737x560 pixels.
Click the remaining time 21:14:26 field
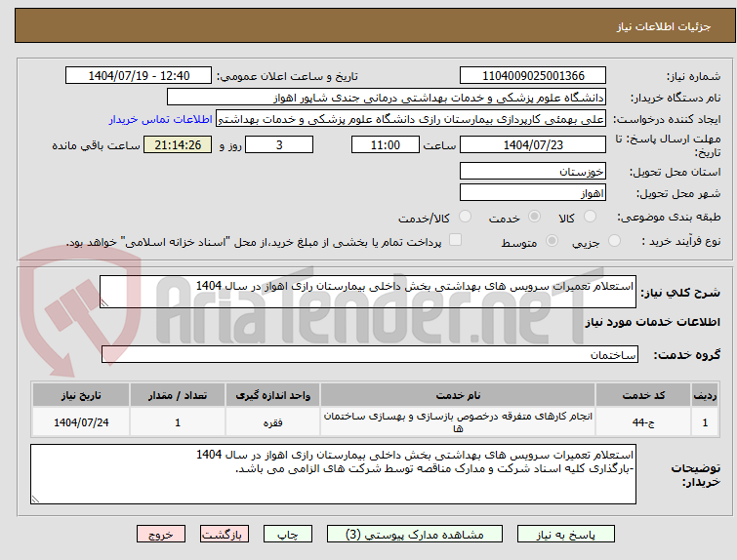[x=178, y=144]
